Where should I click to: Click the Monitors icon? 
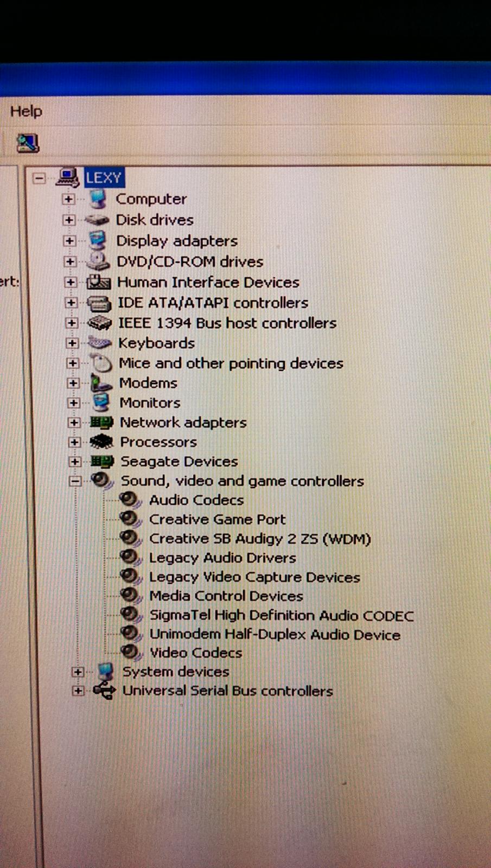101,403
